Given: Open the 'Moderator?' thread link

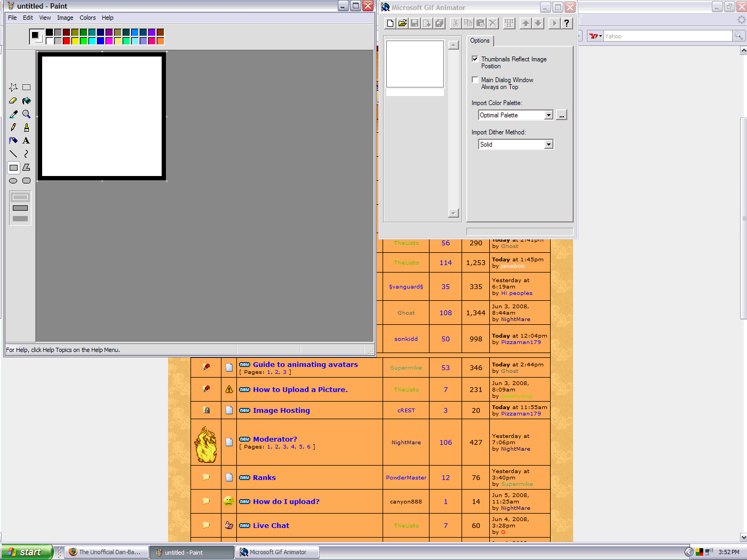Looking at the screenshot, I should (x=275, y=439).
